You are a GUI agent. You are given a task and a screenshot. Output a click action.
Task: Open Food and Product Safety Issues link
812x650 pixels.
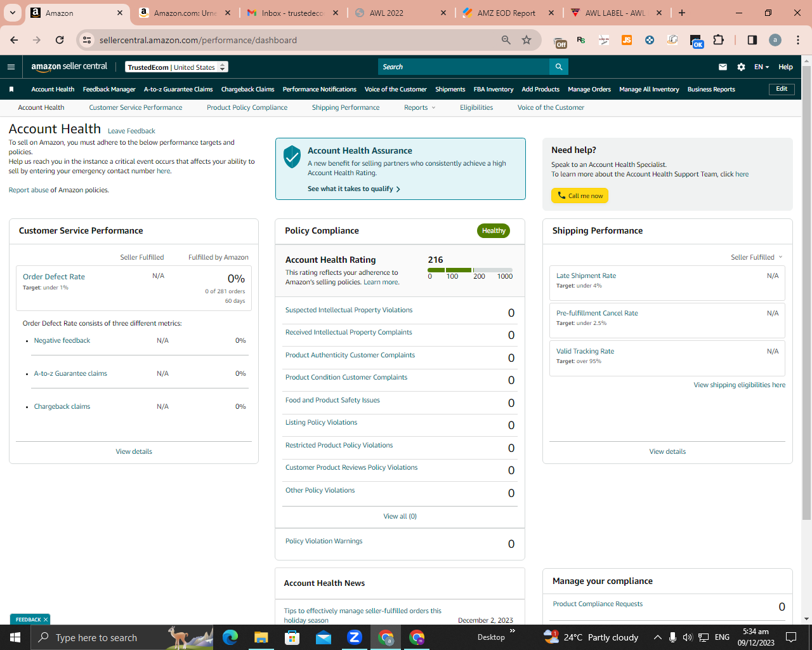click(x=332, y=401)
